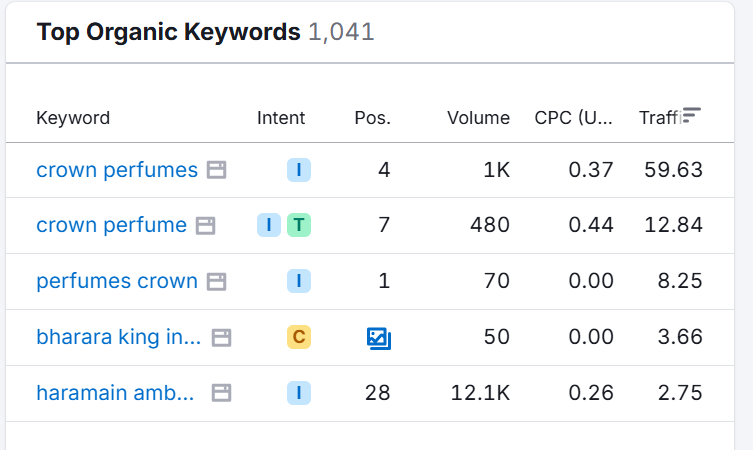This screenshot has height=450, width=753.
Task: Open SERP snapshot icon beside crown perfumes
Action: [216, 170]
